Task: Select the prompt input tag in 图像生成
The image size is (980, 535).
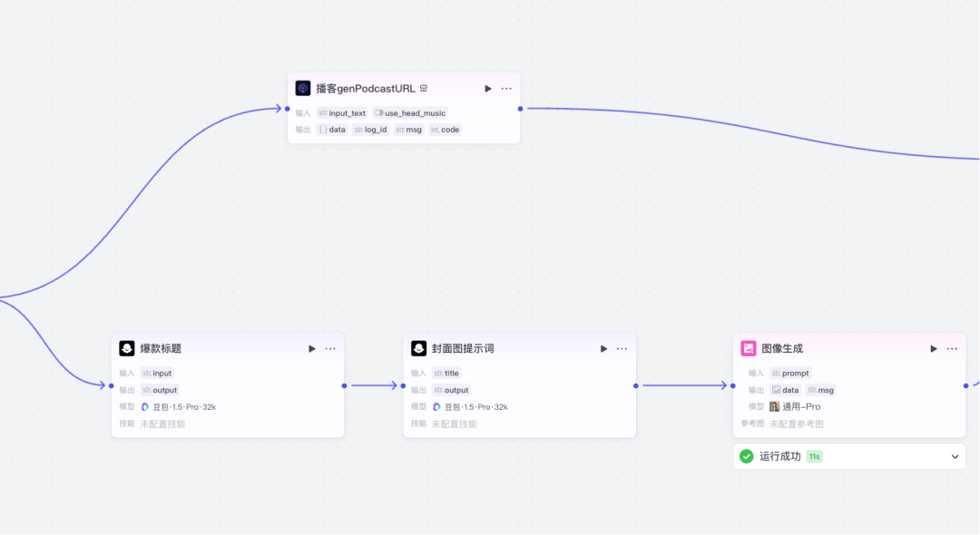Action: (790, 374)
